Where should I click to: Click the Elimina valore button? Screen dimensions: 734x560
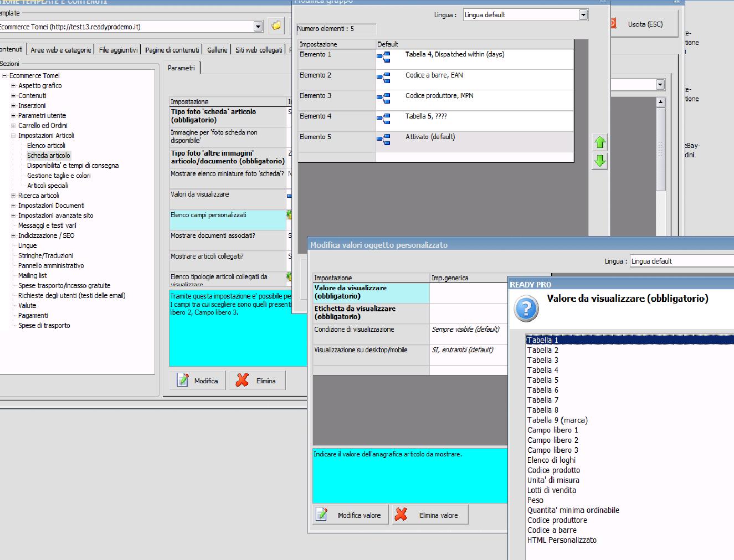click(x=430, y=515)
